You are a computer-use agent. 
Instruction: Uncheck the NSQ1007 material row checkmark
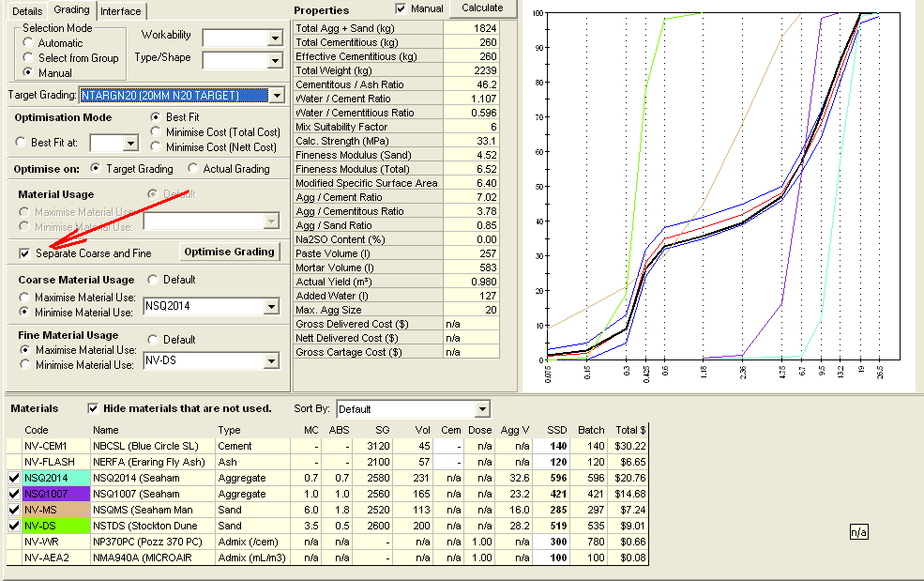tap(12, 494)
